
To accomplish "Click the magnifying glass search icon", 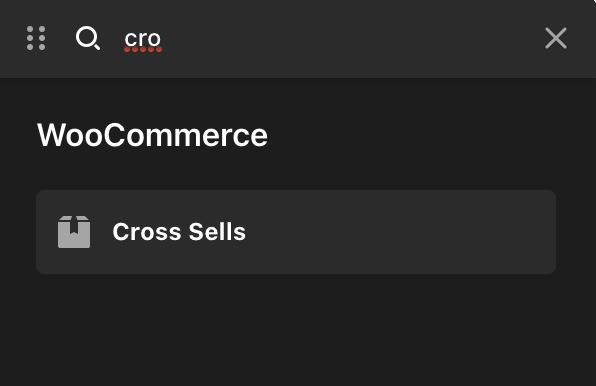I will (x=88, y=38).
